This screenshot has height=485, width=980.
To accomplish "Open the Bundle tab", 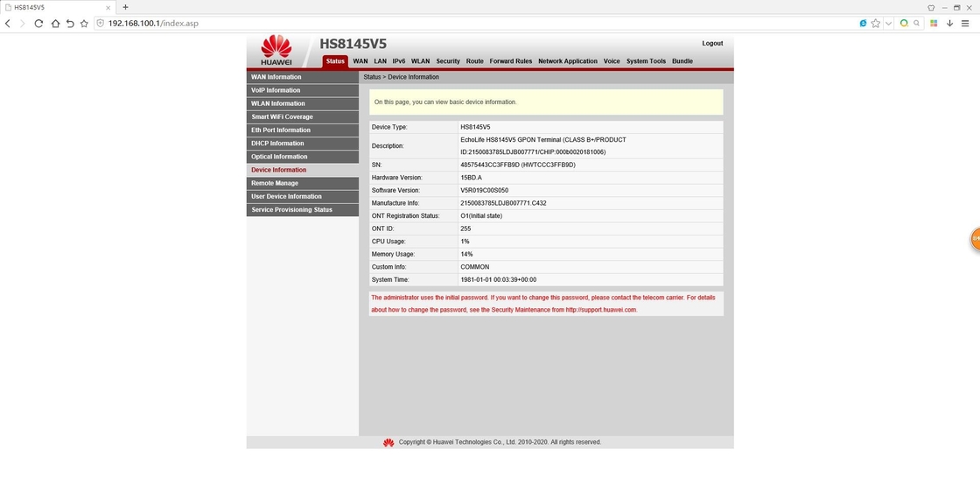I will pos(682,61).
